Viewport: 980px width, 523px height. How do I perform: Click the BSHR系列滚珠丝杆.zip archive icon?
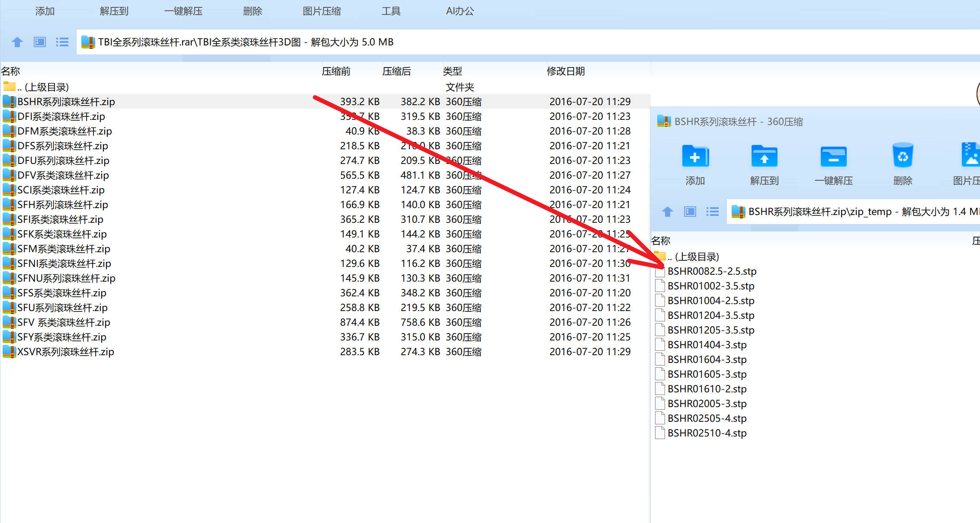[9, 102]
